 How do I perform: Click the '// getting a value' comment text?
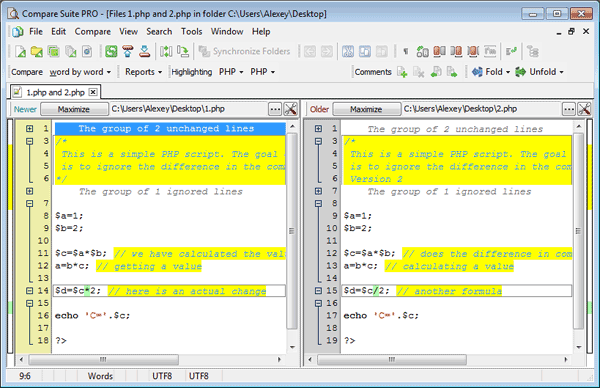tap(149, 266)
